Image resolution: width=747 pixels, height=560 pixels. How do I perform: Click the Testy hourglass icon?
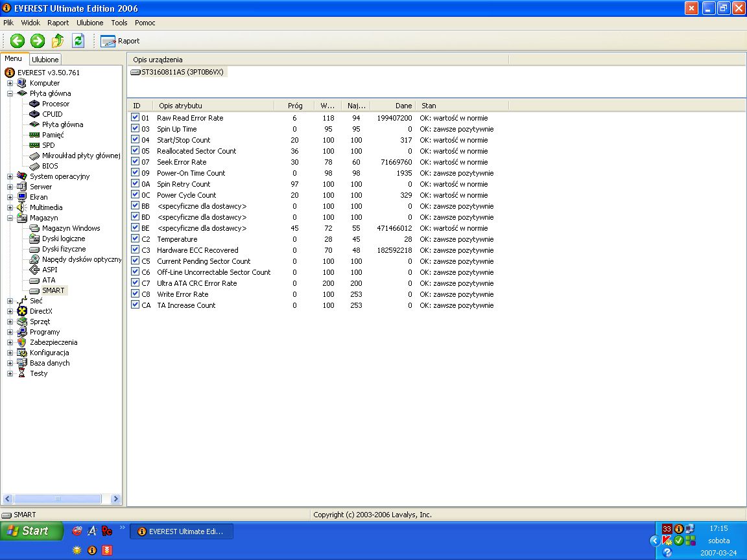pos(22,373)
